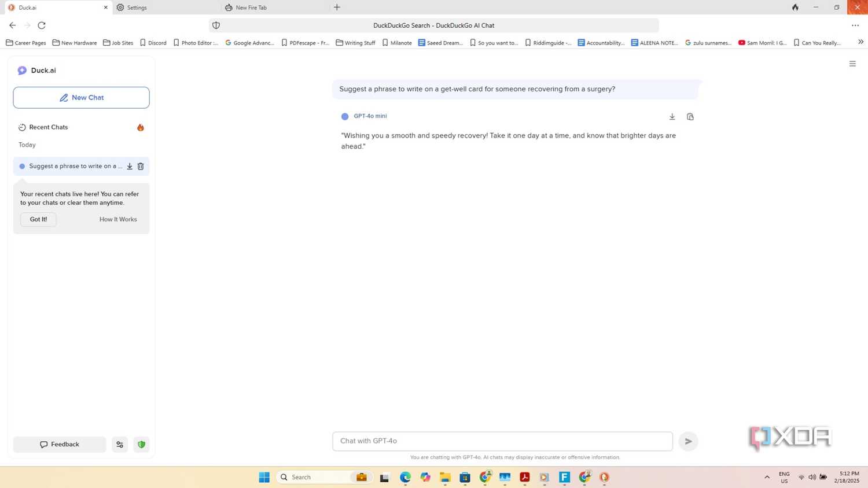Copy the GPT-4o mini response
Viewport: 868px width, 488px height.
[x=690, y=117]
